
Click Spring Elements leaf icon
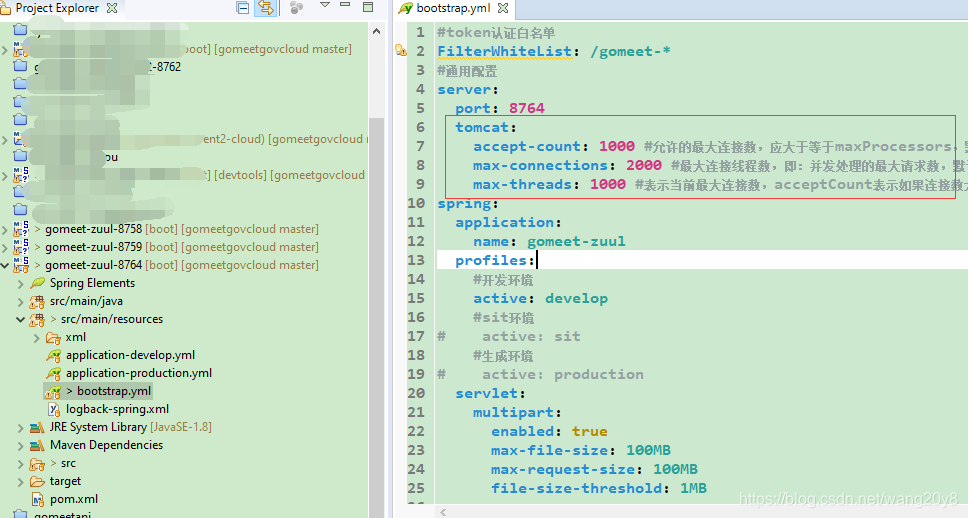[38, 283]
